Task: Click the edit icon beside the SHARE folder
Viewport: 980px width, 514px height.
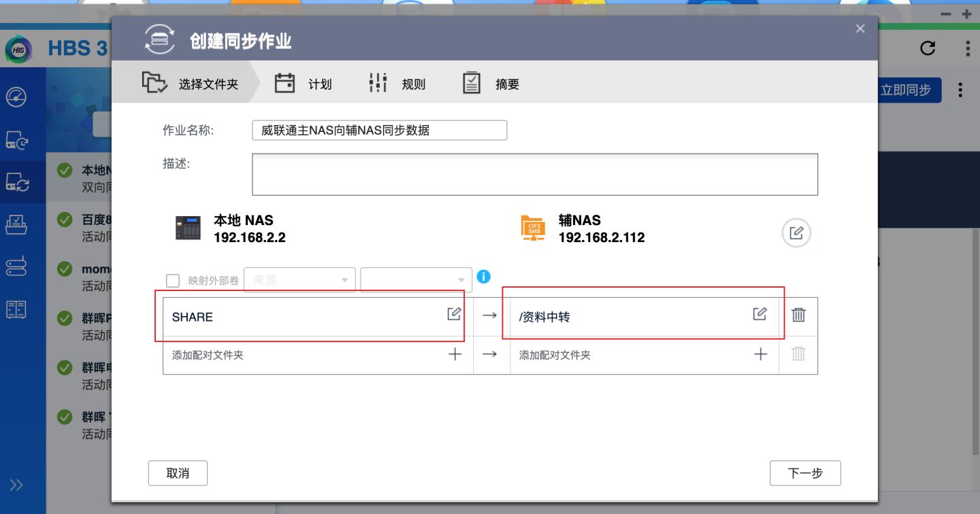Action: click(454, 314)
